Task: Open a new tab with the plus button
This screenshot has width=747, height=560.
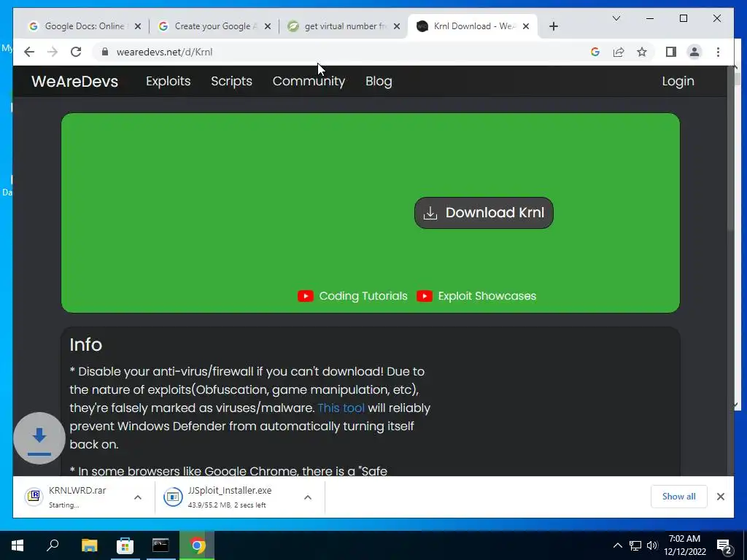Action: (x=553, y=26)
